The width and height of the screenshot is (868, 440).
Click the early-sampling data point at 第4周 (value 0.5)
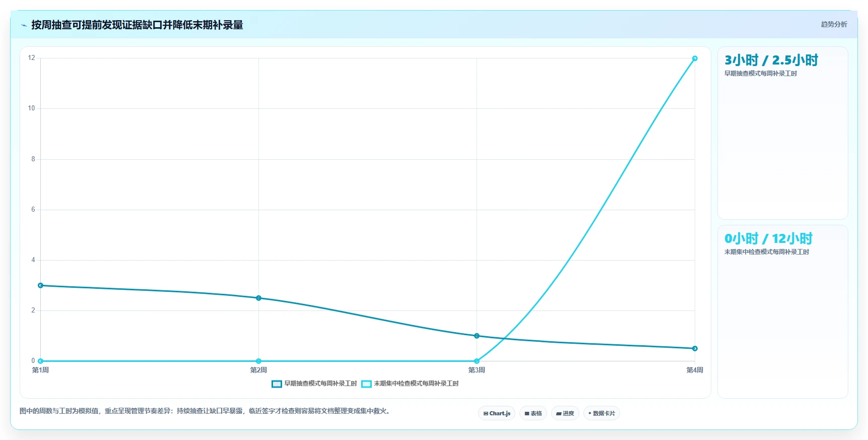(695, 348)
